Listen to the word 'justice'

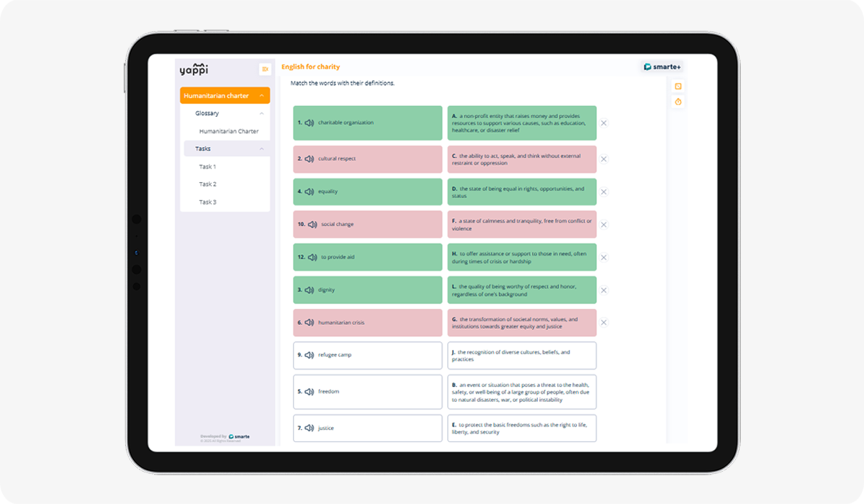[309, 428]
